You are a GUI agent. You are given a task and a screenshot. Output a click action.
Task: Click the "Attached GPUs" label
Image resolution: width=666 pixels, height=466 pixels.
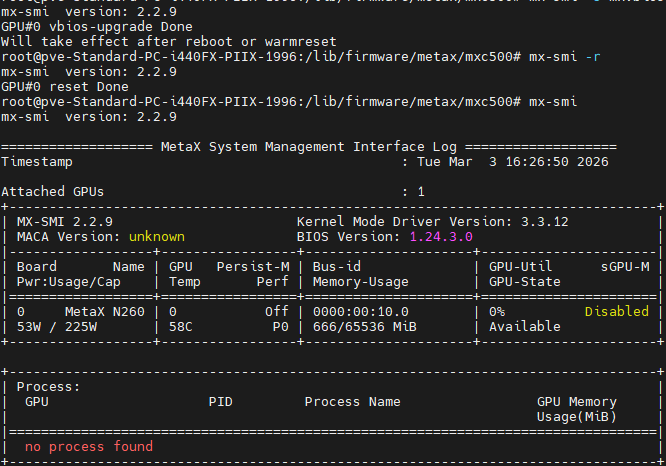pyautogui.click(x=53, y=191)
